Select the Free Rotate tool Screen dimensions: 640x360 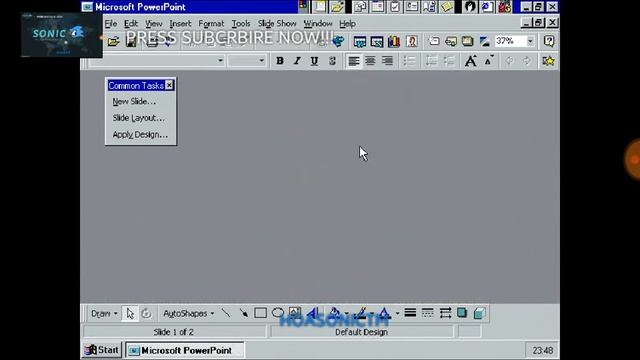(x=146, y=313)
